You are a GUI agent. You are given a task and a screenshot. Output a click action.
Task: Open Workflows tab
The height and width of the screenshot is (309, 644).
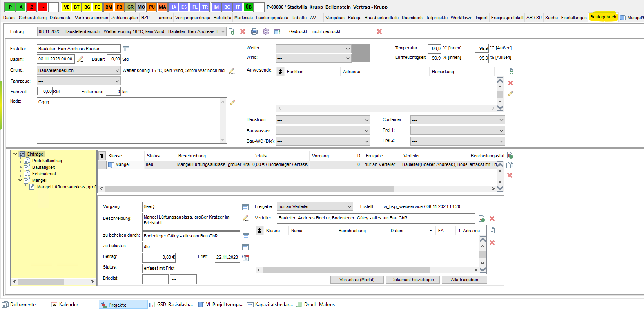(x=461, y=18)
